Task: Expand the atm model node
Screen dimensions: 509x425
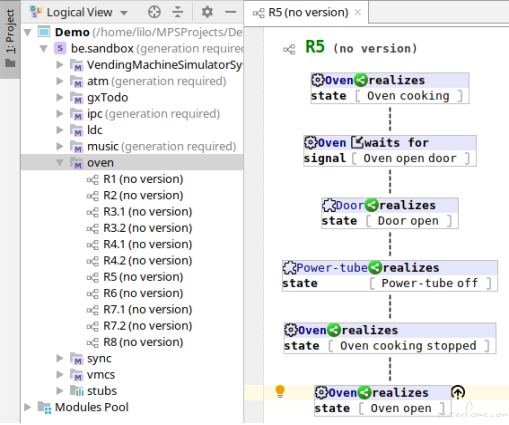Action: pos(60,81)
